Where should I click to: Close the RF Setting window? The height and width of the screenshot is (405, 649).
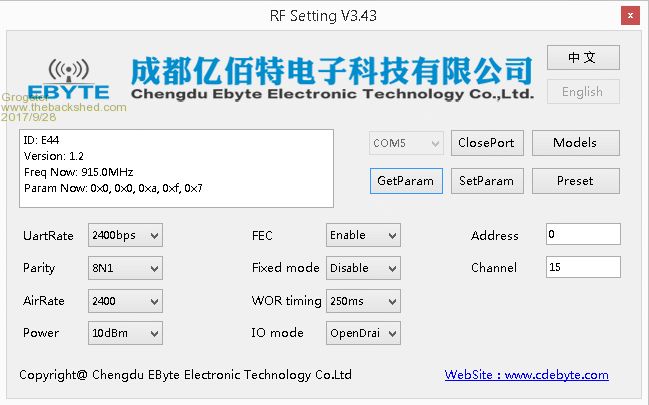pos(626,15)
